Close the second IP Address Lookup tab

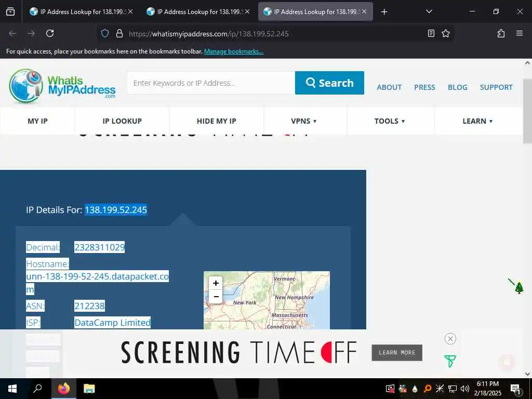(x=247, y=12)
